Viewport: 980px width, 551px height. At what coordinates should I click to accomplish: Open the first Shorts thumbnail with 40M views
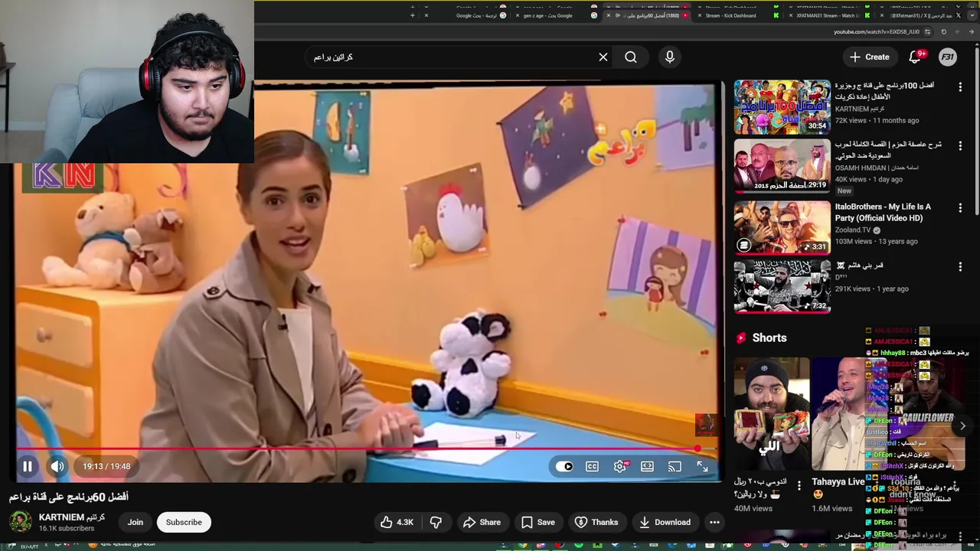(x=771, y=414)
